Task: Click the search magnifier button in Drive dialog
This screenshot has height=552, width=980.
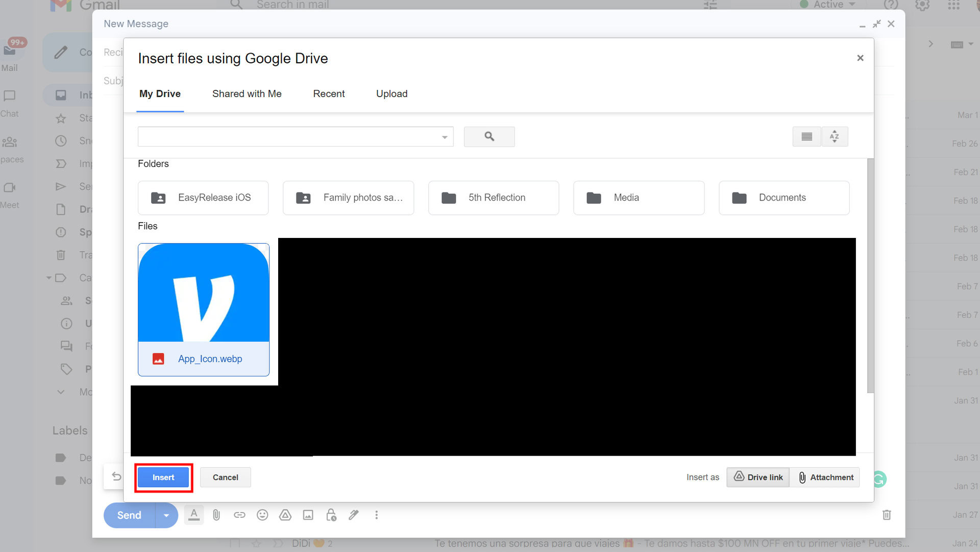Action: coord(489,136)
